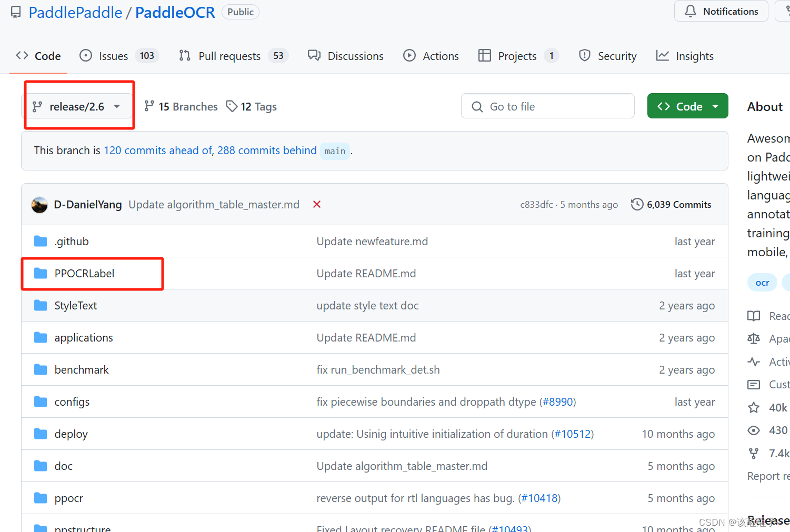790x532 pixels.
Task: Open the Security tab
Action: pyautogui.click(x=607, y=56)
